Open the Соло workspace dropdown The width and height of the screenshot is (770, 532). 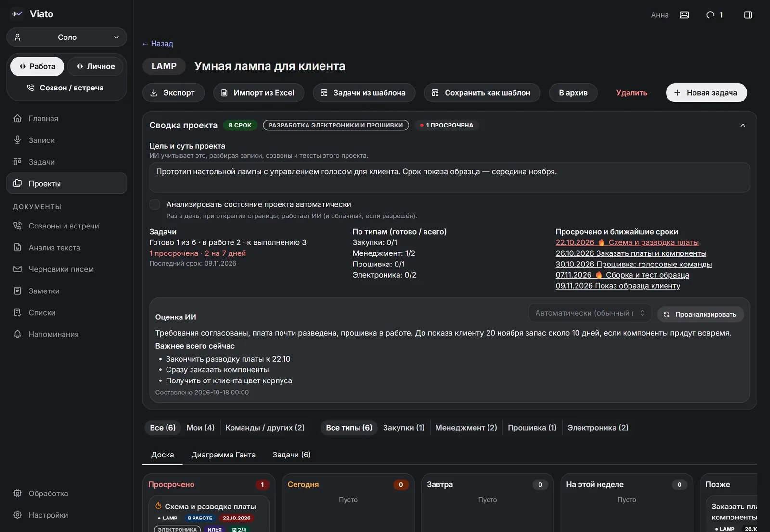point(66,37)
